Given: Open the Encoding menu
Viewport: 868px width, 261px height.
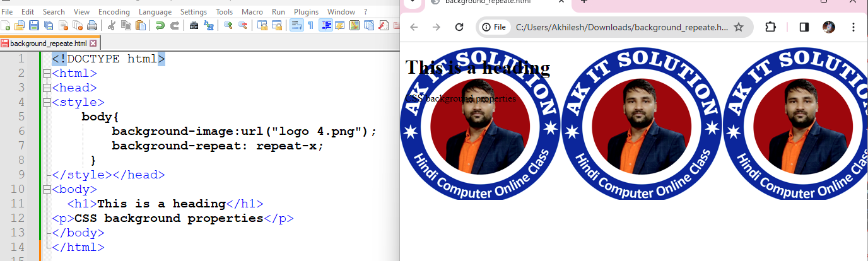Looking at the screenshot, I should tap(114, 12).
